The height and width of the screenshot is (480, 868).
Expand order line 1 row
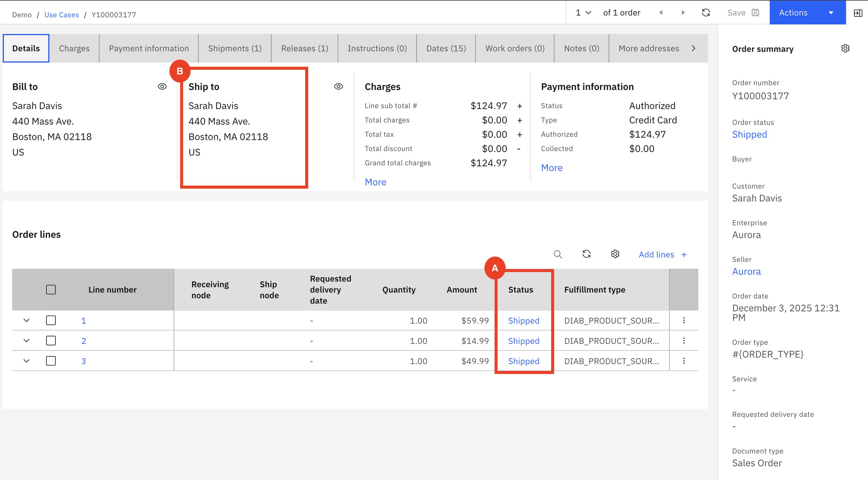(x=26, y=320)
